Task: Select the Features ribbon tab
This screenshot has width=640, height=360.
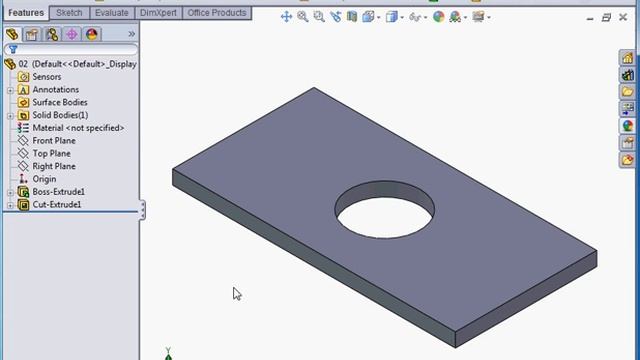Action: pos(26,13)
